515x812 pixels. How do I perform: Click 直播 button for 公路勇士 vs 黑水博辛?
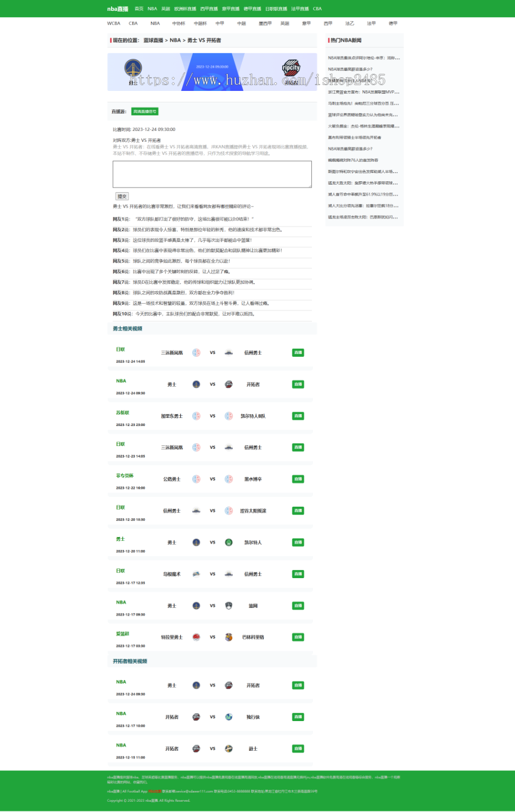298,479
